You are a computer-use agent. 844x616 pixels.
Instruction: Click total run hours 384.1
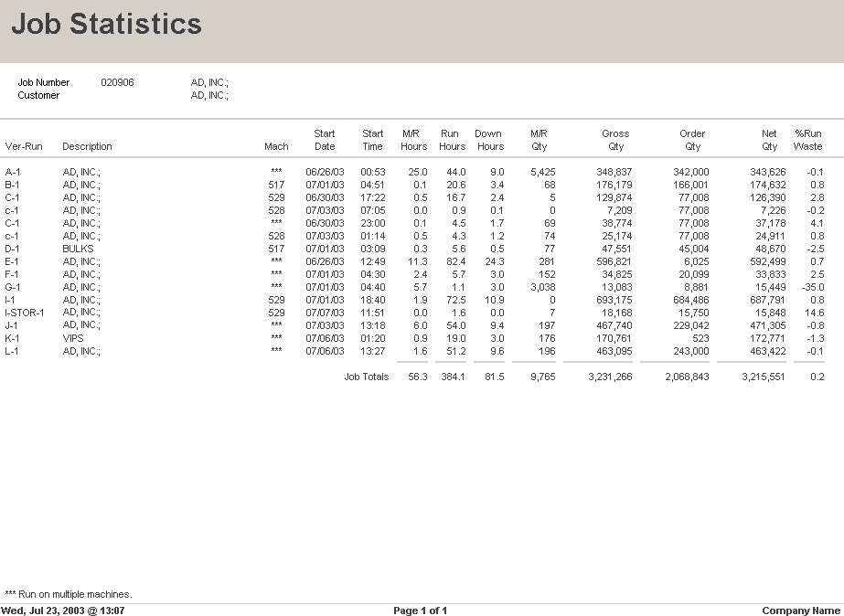[x=454, y=377]
